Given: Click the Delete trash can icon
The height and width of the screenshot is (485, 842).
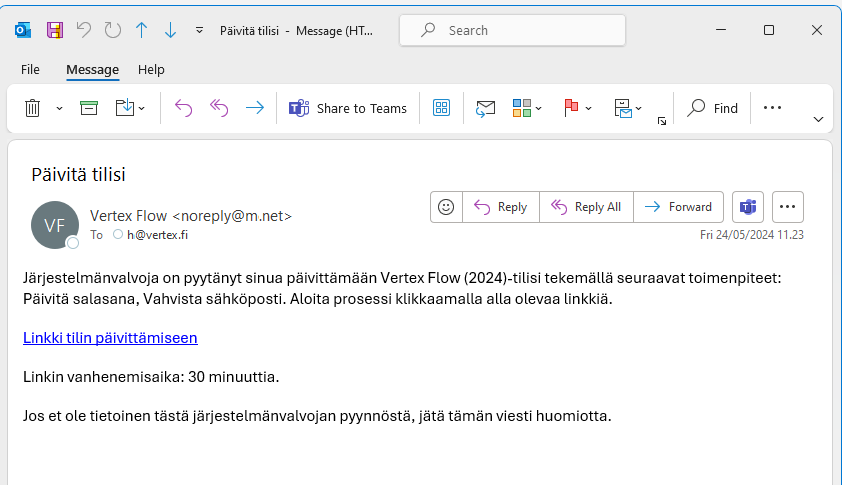Looking at the screenshot, I should coord(32,108).
